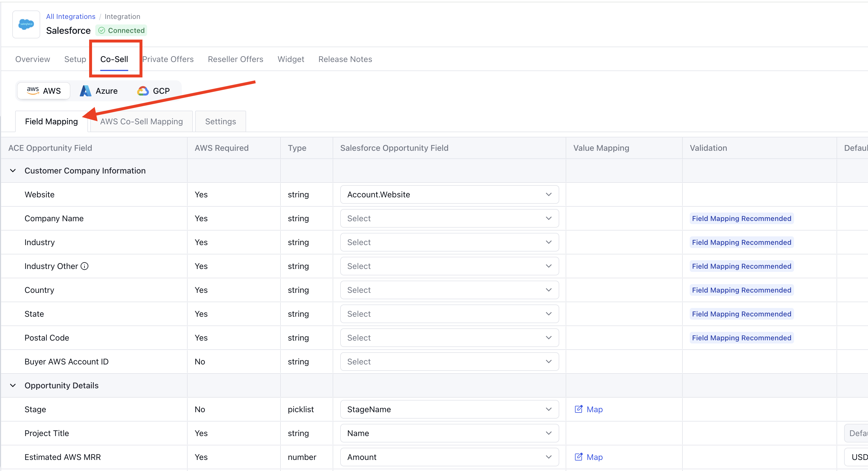This screenshot has width=868, height=471.
Task: Click the Connected status badge
Action: (x=121, y=31)
